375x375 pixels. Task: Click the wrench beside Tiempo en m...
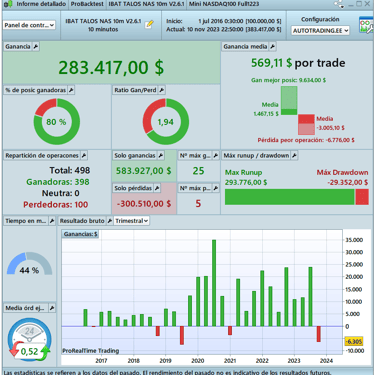click(x=52, y=221)
